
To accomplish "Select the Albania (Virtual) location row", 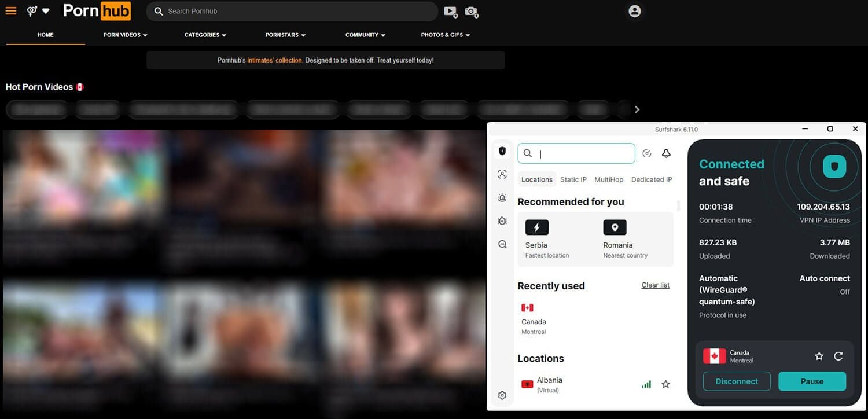I will [x=595, y=384].
